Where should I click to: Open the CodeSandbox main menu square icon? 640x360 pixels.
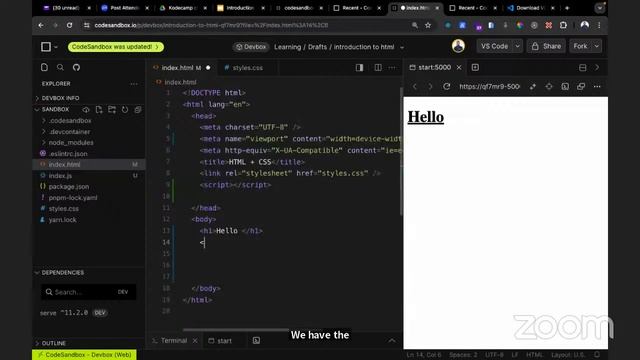pyautogui.click(x=46, y=47)
